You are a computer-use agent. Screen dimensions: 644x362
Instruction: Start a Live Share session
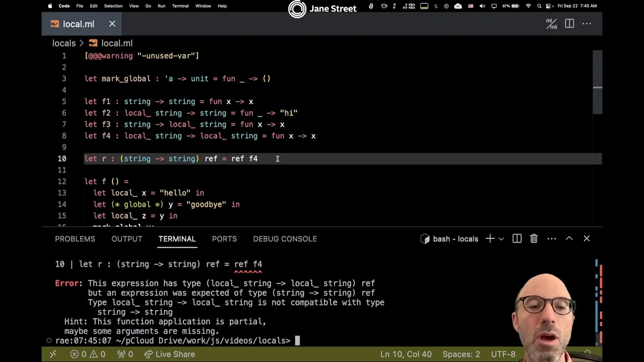[x=169, y=354]
